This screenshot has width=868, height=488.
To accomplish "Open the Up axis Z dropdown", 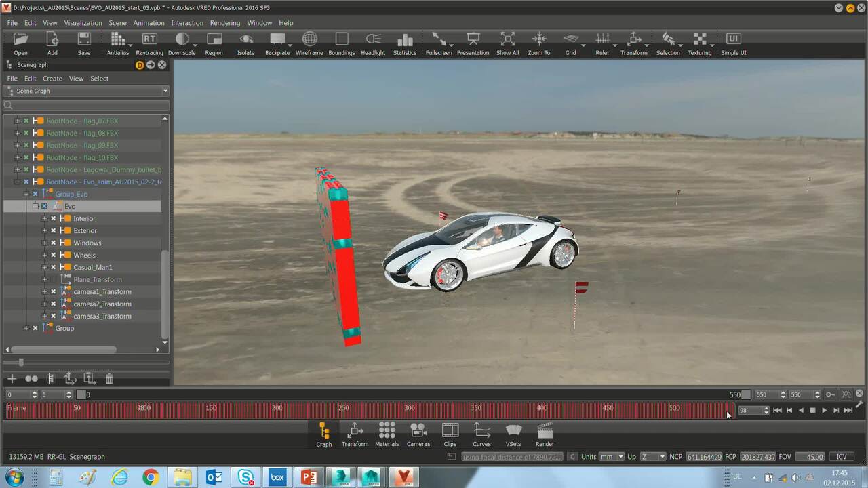I will (x=652, y=457).
